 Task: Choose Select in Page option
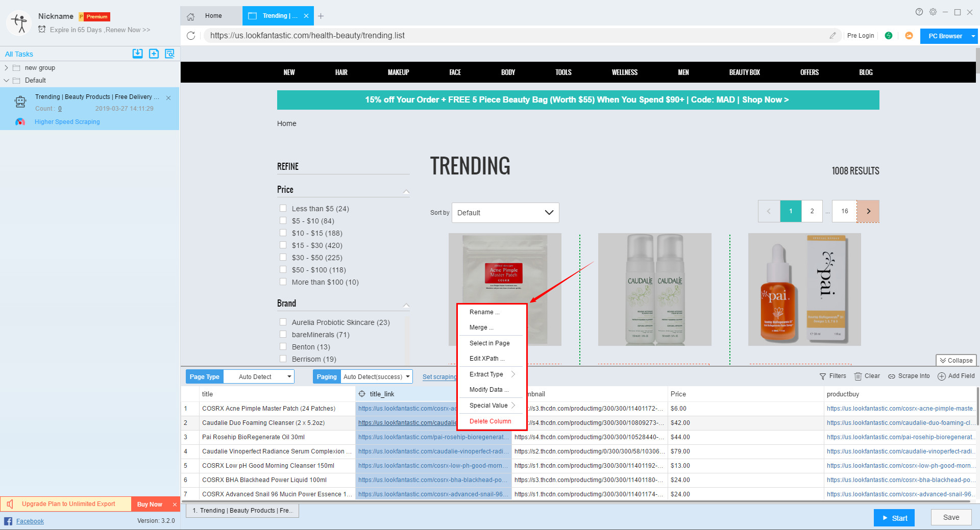point(492,343)
